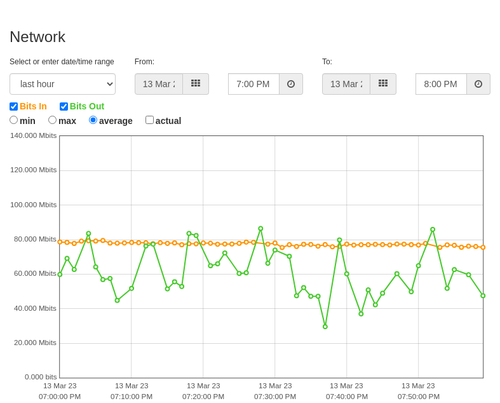Click the '80.000 Mbits' axis label
This screenshot has width=500, height=403.
coord(35,239)
